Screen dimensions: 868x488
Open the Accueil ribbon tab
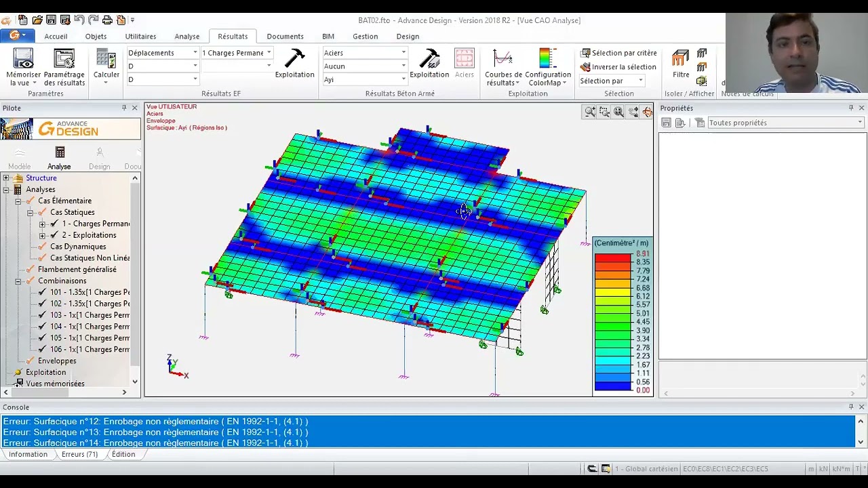[56, 37]
